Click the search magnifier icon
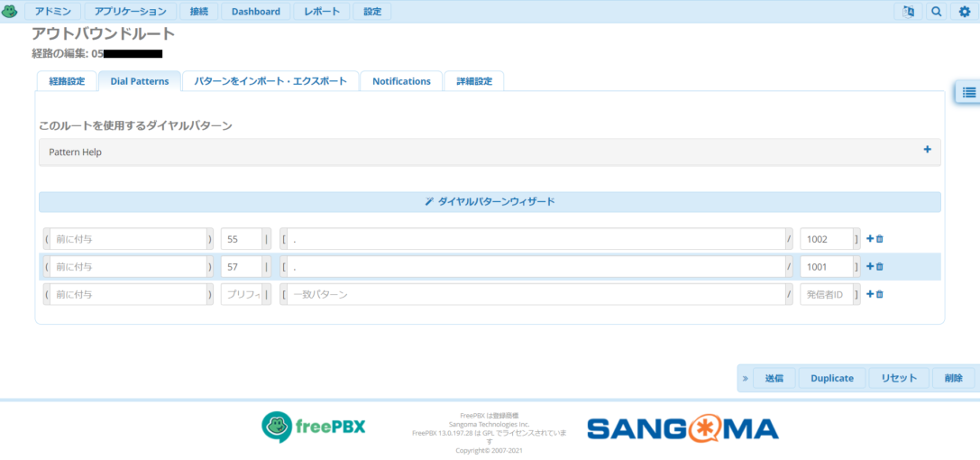980x460 pixels. pyautogui.click(x=936, y=12)
